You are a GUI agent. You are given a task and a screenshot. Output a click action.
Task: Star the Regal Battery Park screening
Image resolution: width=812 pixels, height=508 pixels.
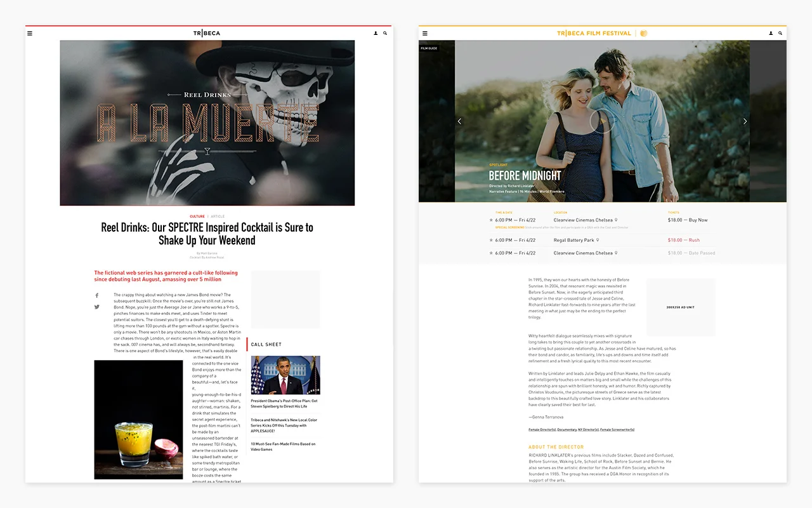(491, 241)
